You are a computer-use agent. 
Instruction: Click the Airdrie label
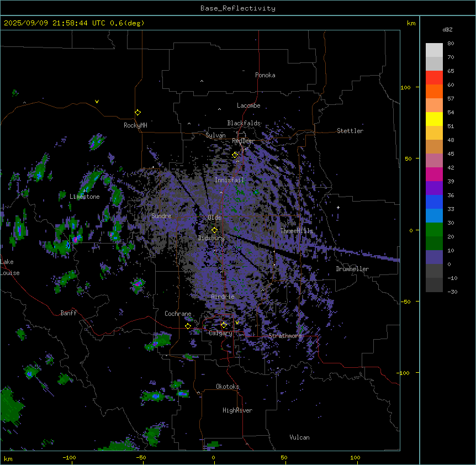pos(223,297)
